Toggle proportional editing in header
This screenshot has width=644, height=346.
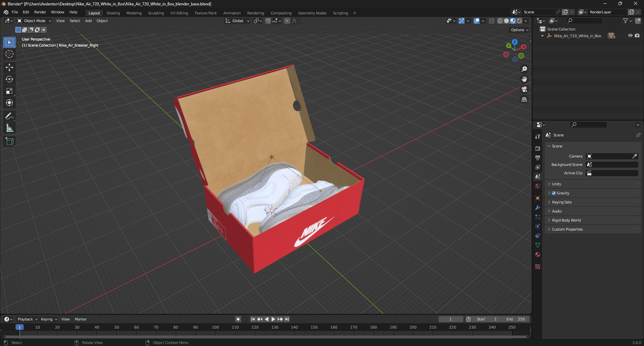pos(287,21)
